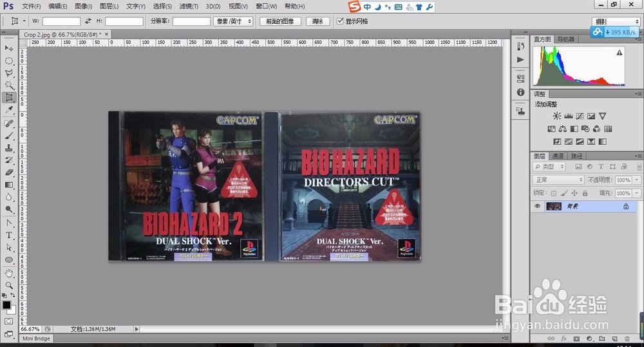
Task: Switch to the 导航器 tab
Action: [566, 39]
